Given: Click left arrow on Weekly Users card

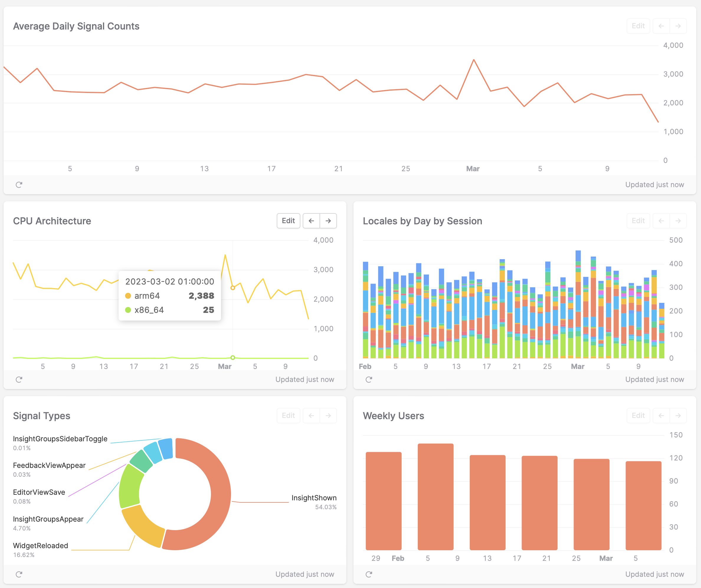Looking at the screenshot, I should coord(661,416).
